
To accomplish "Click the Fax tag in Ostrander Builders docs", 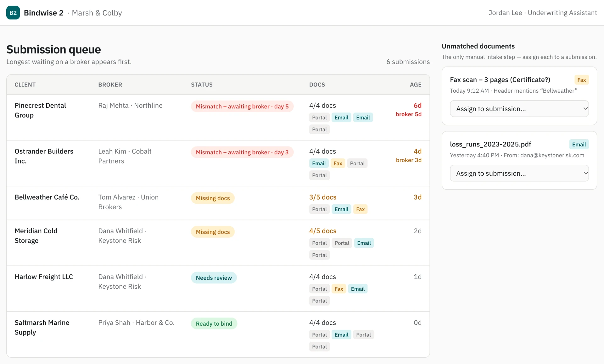I will click(x=338, y=163).
